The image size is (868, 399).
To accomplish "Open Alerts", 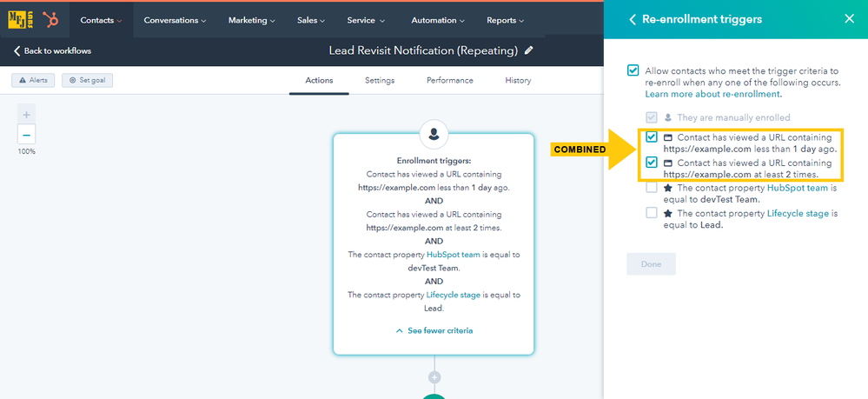I will (x=33, y=80).
